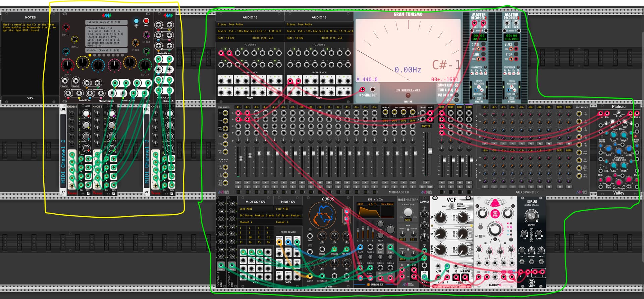Click the OUT jack on Gran Tunismo

tap(373, 89)
